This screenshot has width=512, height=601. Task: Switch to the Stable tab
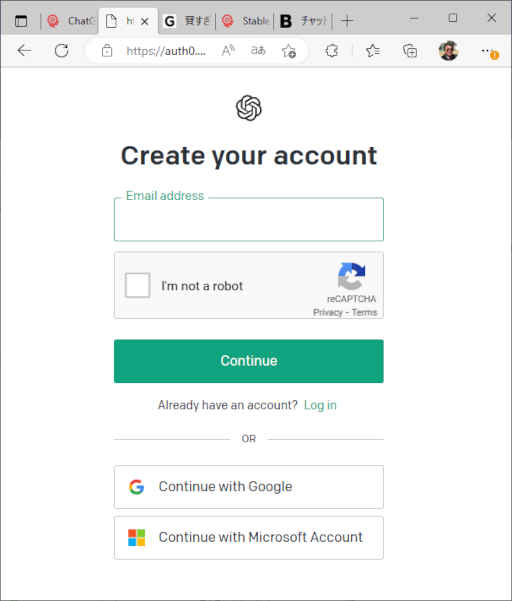pyautogui.click(x=245, y=21)
